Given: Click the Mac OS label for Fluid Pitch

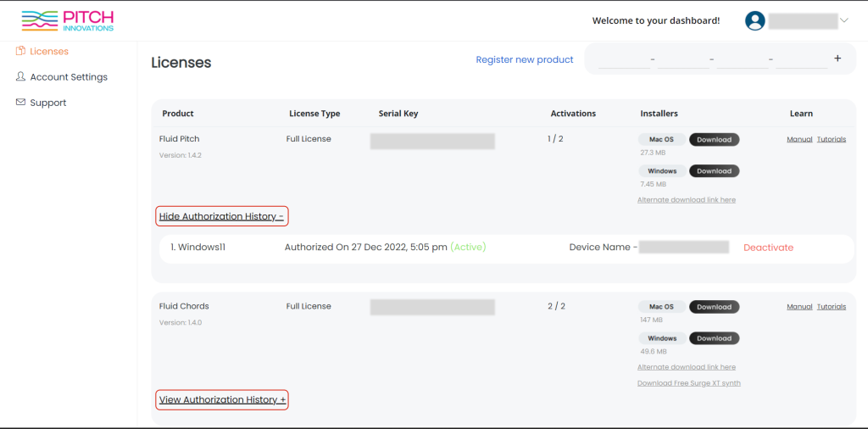Looking at the screenshot, I should click(x=661, y=140).
